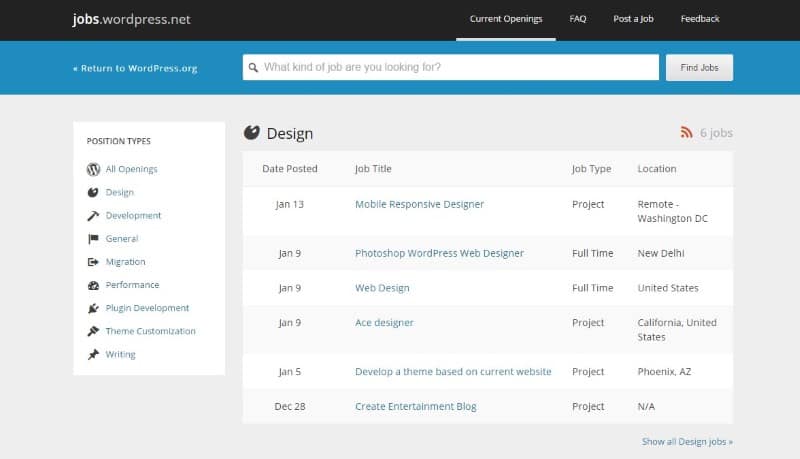Select General position type

[x=121, y=239]
